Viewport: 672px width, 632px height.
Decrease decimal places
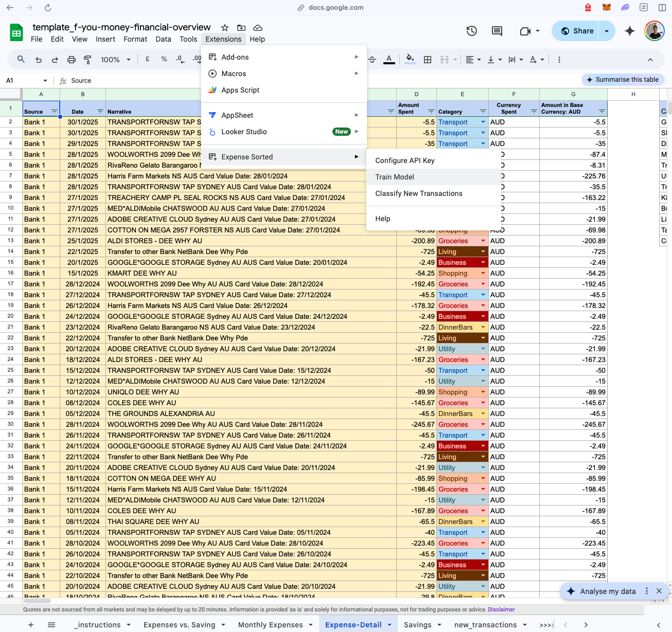point(180,59)
